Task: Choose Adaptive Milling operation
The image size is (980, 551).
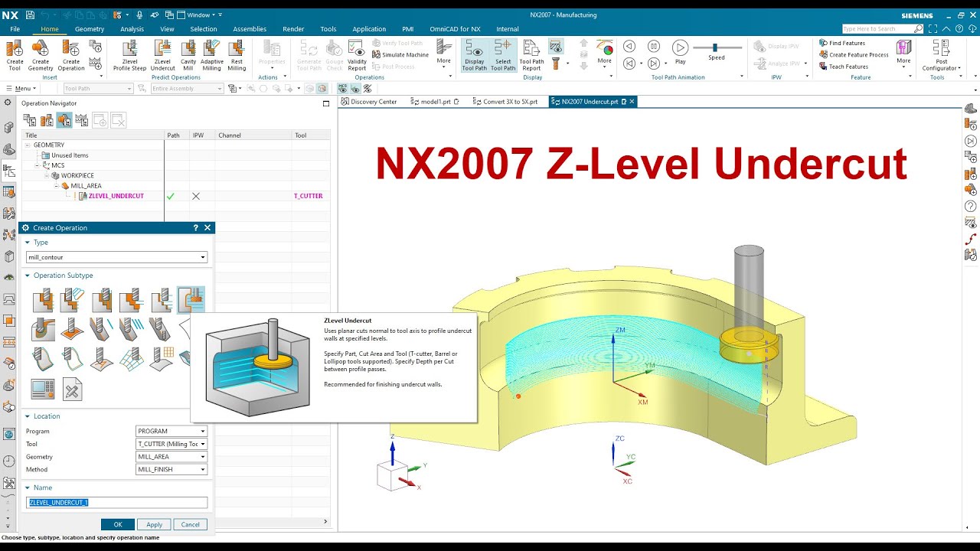Action: (212, 55)
